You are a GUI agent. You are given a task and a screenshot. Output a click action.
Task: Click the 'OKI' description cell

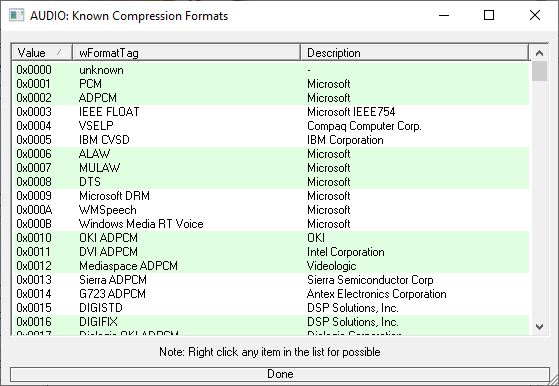(316, 238)
